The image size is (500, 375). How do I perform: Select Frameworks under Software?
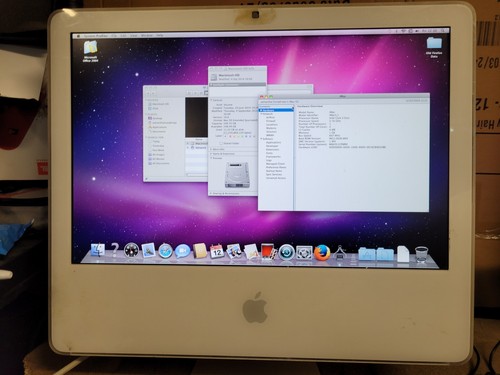[x=273, y=156]
